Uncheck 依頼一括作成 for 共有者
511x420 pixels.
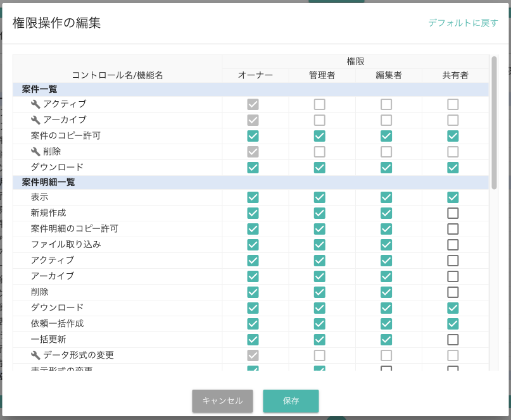(x=453, y=324)
